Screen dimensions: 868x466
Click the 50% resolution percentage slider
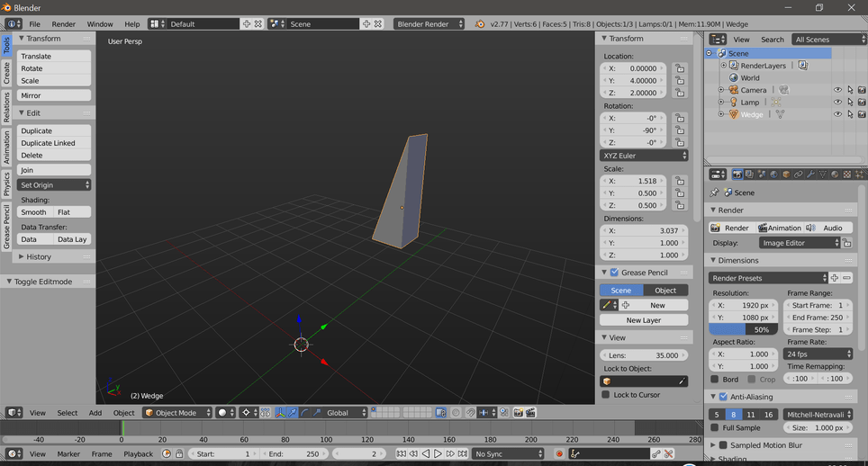tap(743, 330)
